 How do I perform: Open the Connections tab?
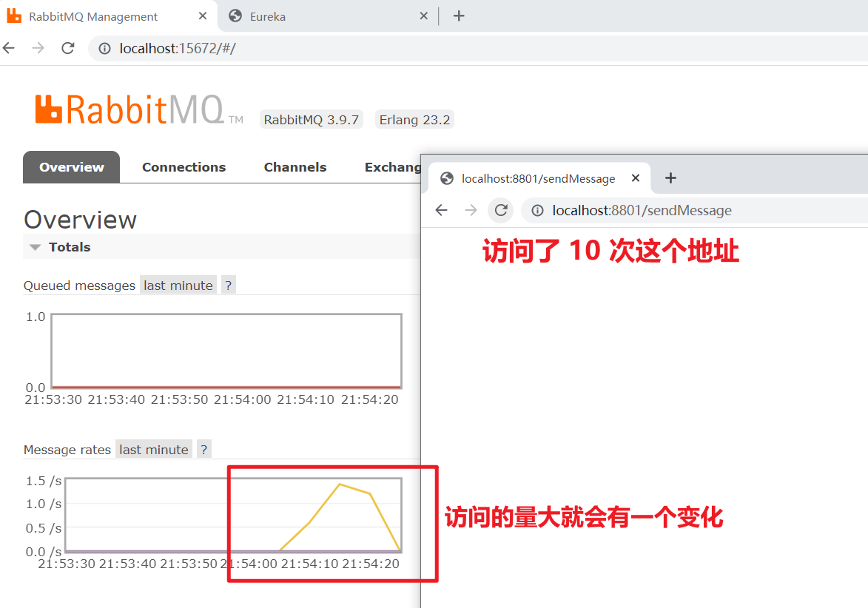click(x=184, y=167)
